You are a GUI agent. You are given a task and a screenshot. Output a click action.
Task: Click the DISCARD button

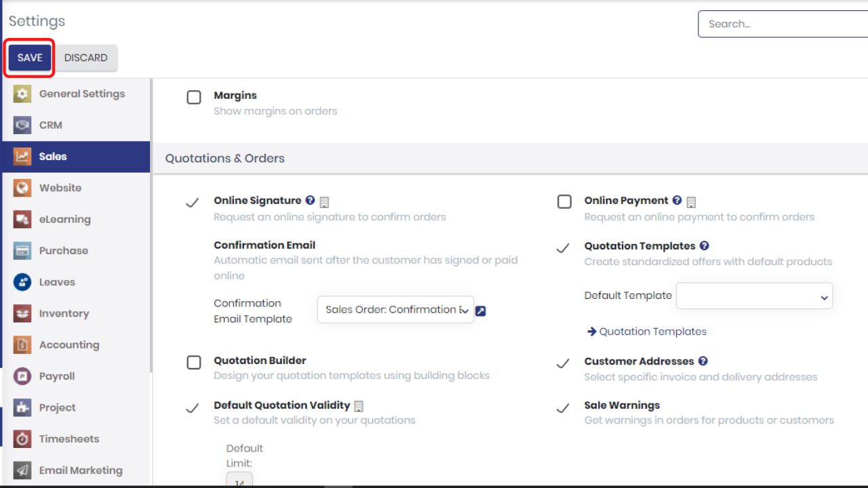click(x=85, y=58)
